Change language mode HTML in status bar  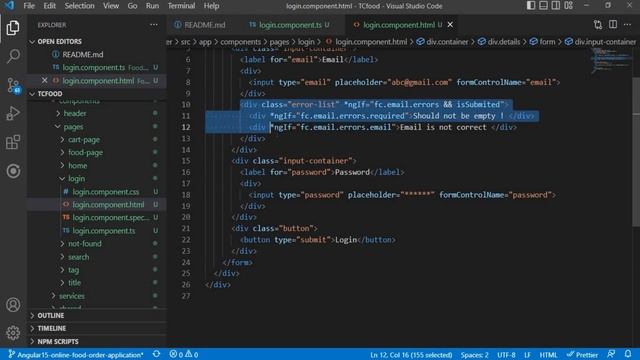point(548,355)
